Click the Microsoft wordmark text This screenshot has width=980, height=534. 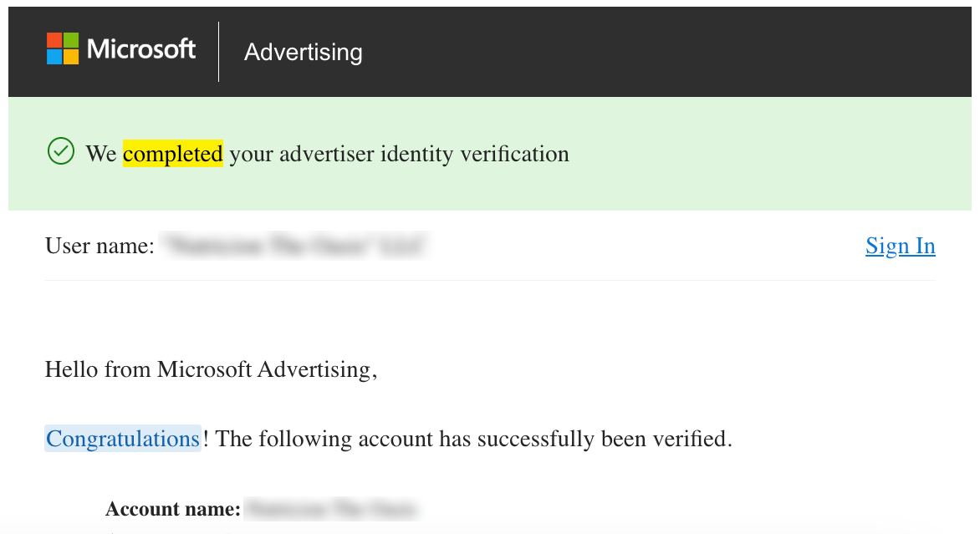coord(141,49)
